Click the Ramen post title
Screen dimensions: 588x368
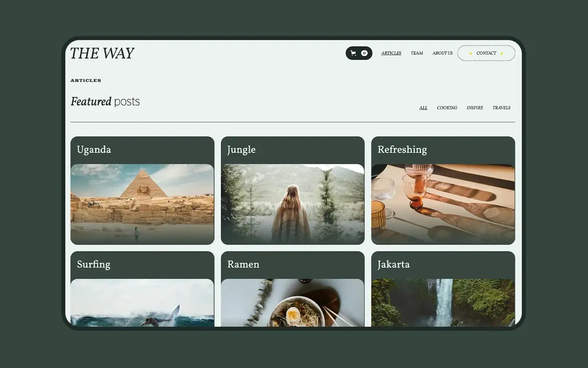(243, 265)
